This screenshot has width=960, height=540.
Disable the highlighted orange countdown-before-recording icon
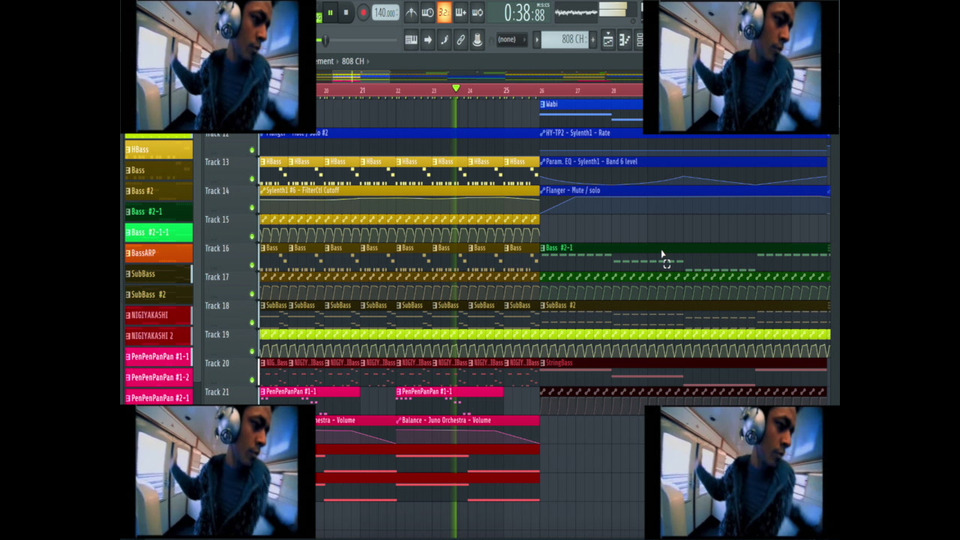click(444, 12)
